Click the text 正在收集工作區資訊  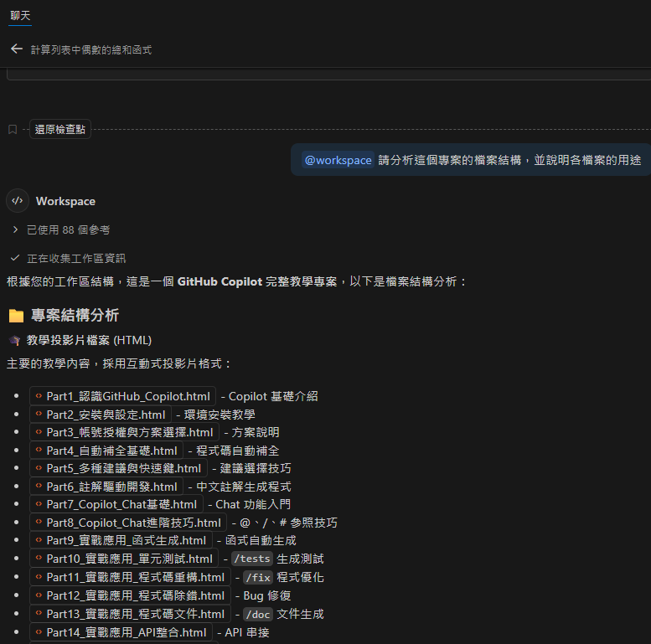(76, 259)
